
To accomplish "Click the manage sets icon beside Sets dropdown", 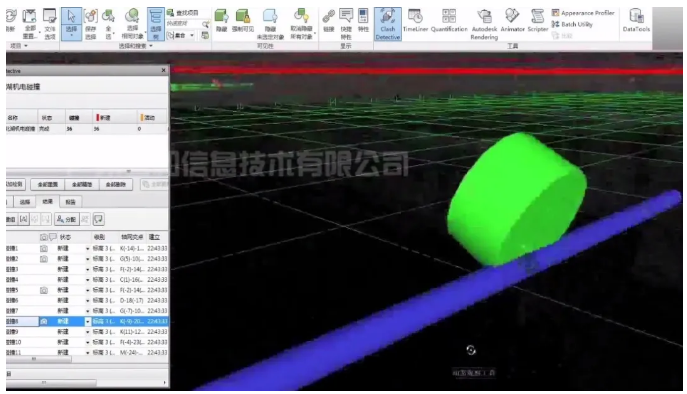I will pos(205,35).
